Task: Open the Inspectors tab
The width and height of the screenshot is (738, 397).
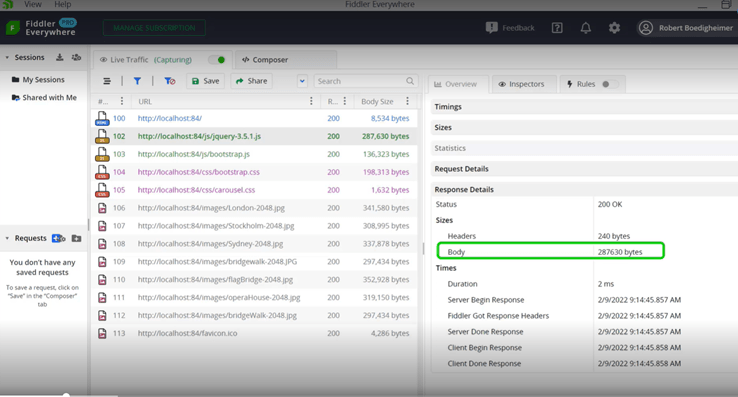Action: (524, 84)
